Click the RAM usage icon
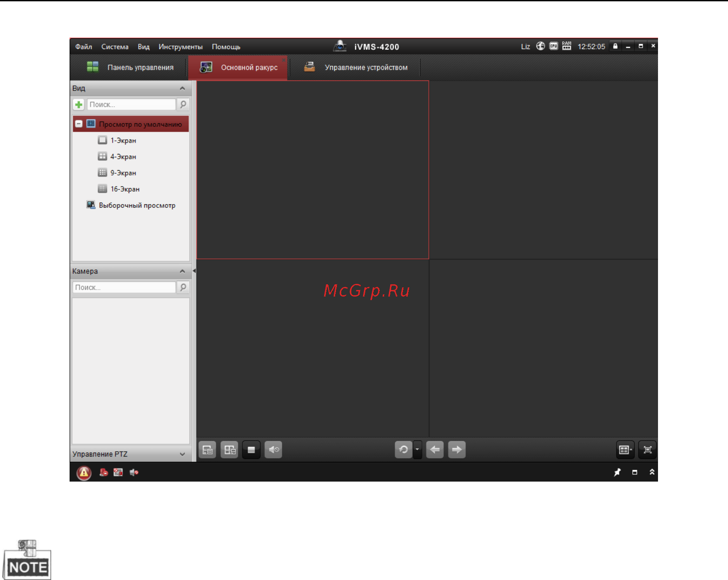The image size is (728, 580). (567, 46)
